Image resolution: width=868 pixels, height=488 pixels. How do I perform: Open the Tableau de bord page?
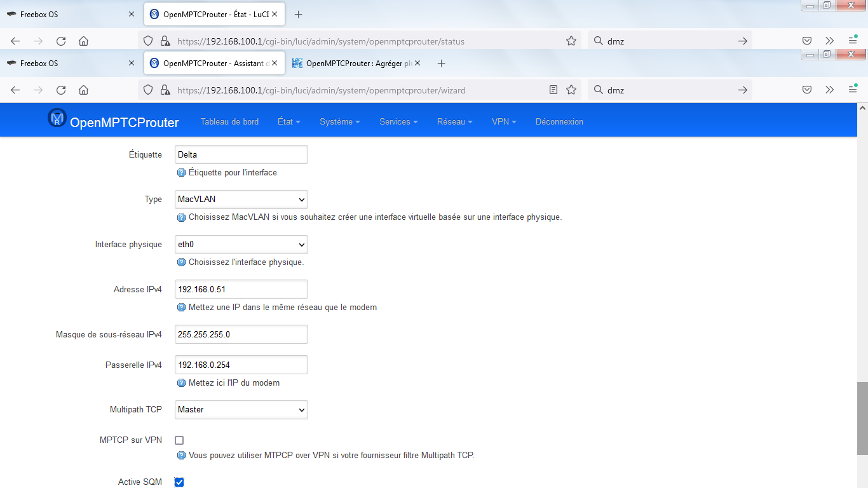(229, 122)
